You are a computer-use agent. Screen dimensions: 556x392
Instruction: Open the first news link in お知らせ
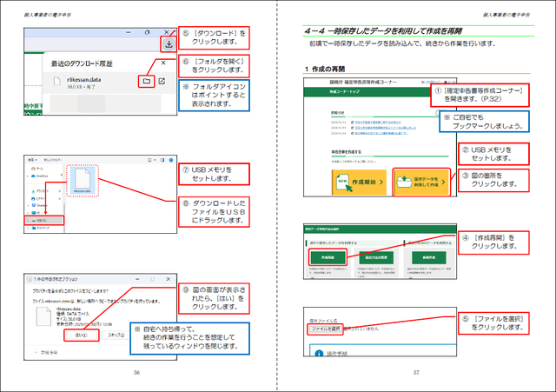378,122
